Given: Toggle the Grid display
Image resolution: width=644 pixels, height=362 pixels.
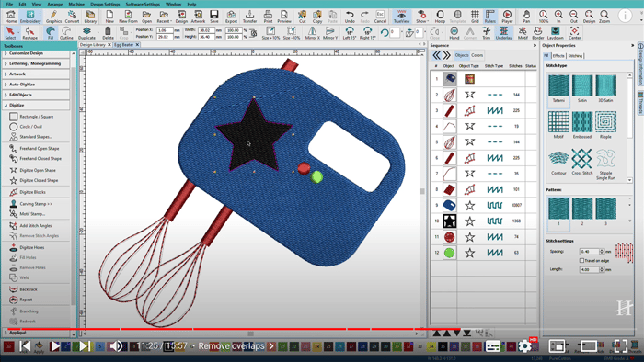Looking at the screenshot, I should 475,17.
